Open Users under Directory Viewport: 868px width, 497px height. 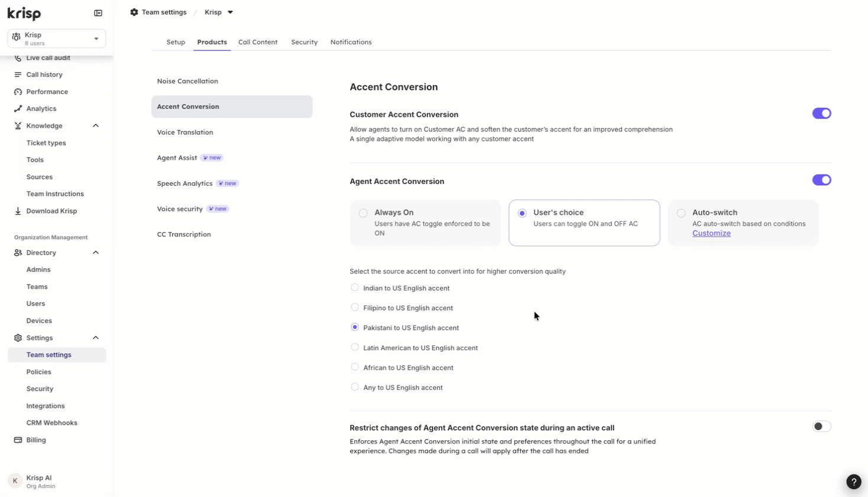(x=35, y=304)
